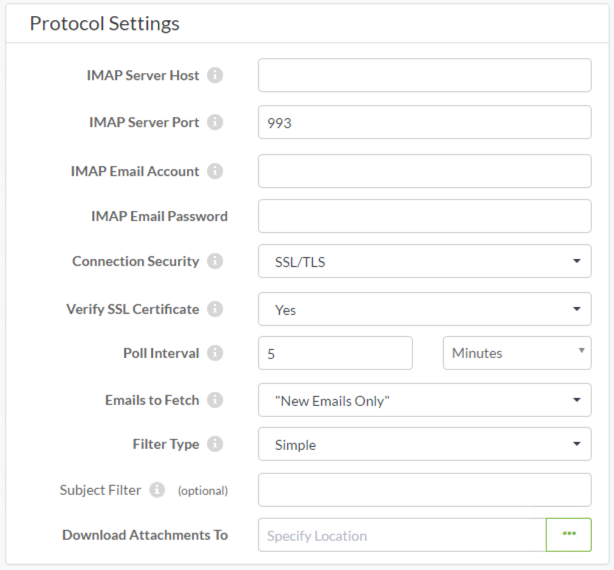The image size is (614, 570).
Task: Click info icon beside IMAP Server Host
Action: coord(215,75)
